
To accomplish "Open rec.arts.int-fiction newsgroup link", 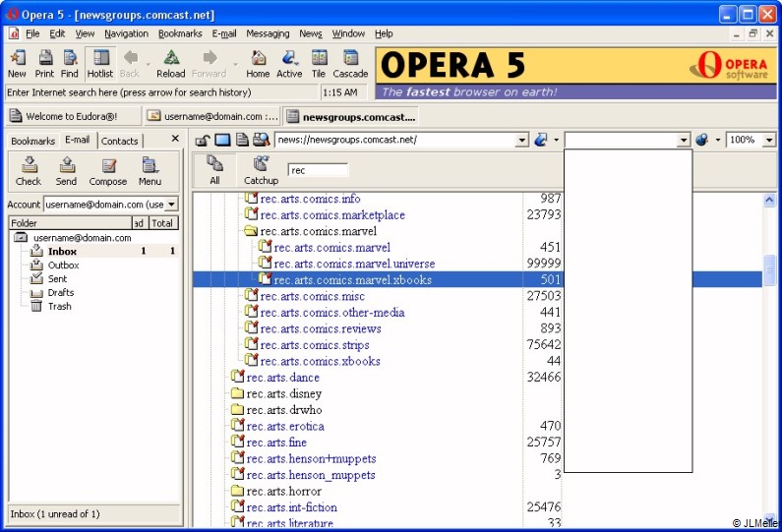I will pos(292,507).
